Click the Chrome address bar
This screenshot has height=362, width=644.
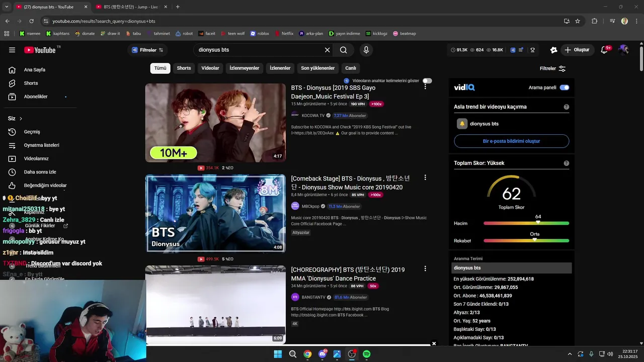tap(302, 21)
